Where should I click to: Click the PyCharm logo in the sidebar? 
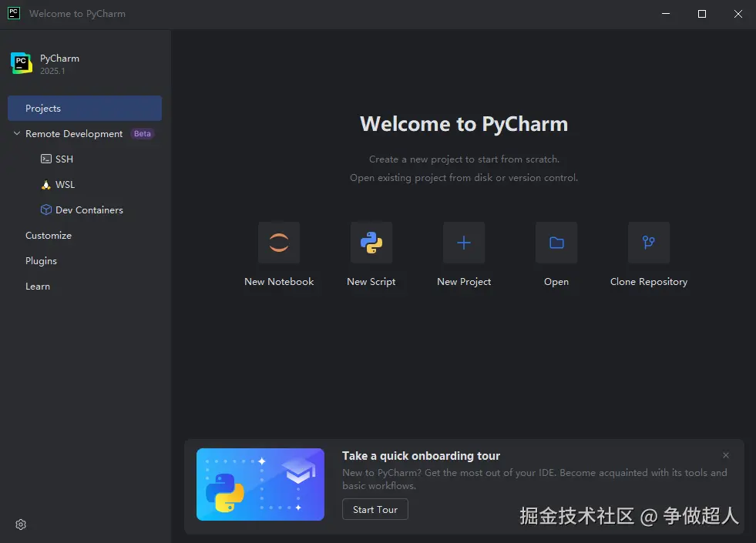click(x=22, y=63)
